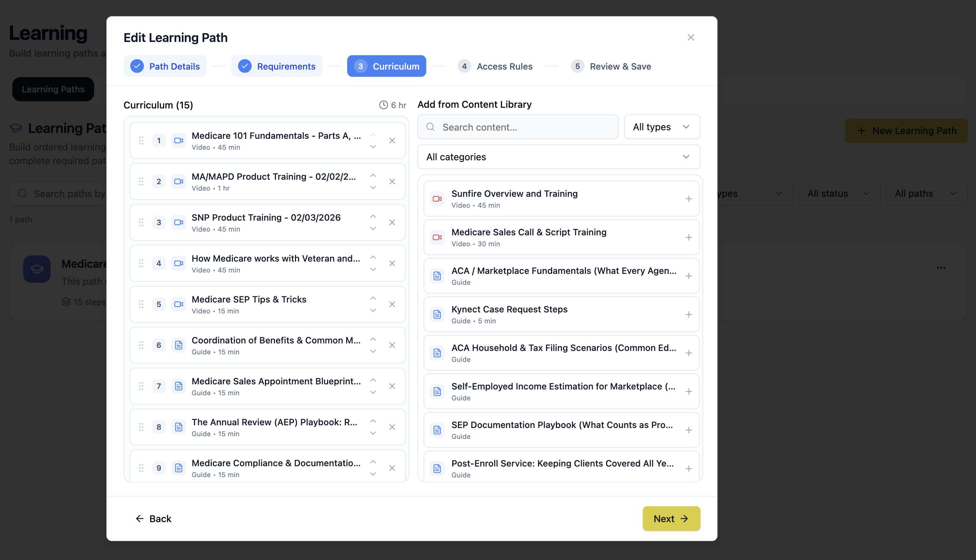Remove How Medicare works with Veteran step
This screenshot has height=560, width=976.
pyautogui.click(x=392, y=263)
